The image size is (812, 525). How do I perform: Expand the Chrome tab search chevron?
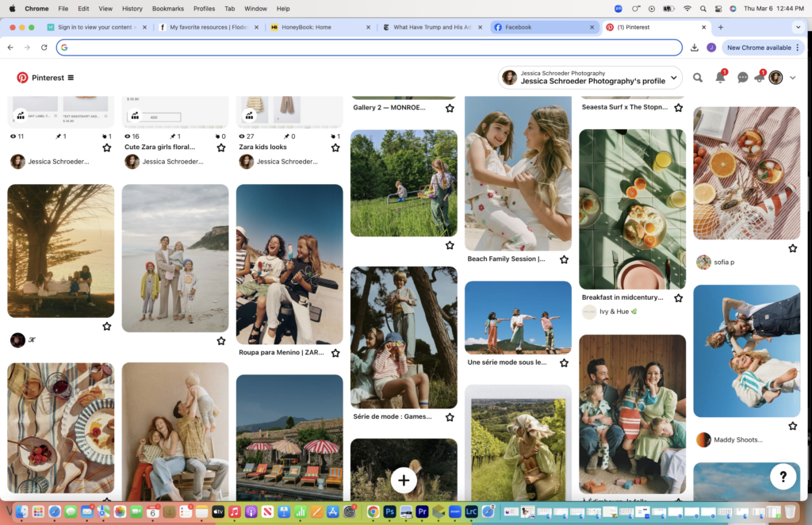(x=798, y=27)
